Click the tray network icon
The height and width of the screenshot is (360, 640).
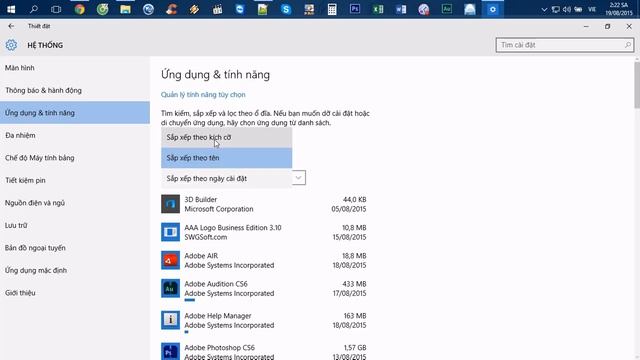[x=556, y=9]
